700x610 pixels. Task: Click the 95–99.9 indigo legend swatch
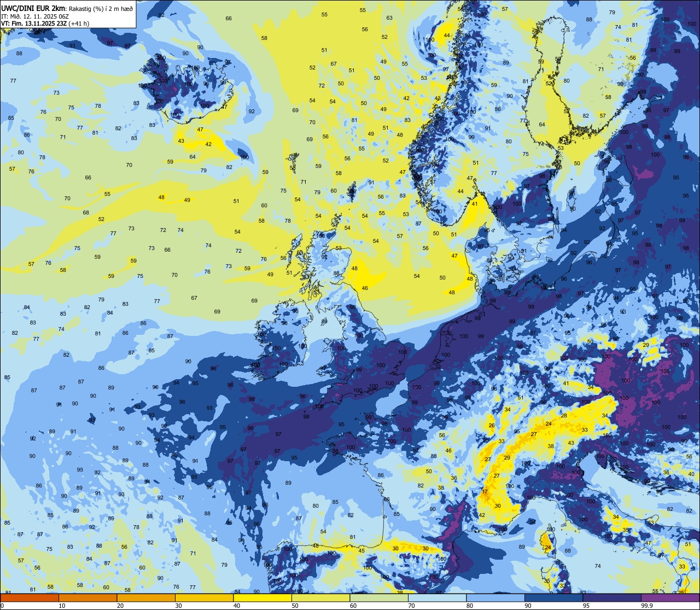[x=612, y=597]
